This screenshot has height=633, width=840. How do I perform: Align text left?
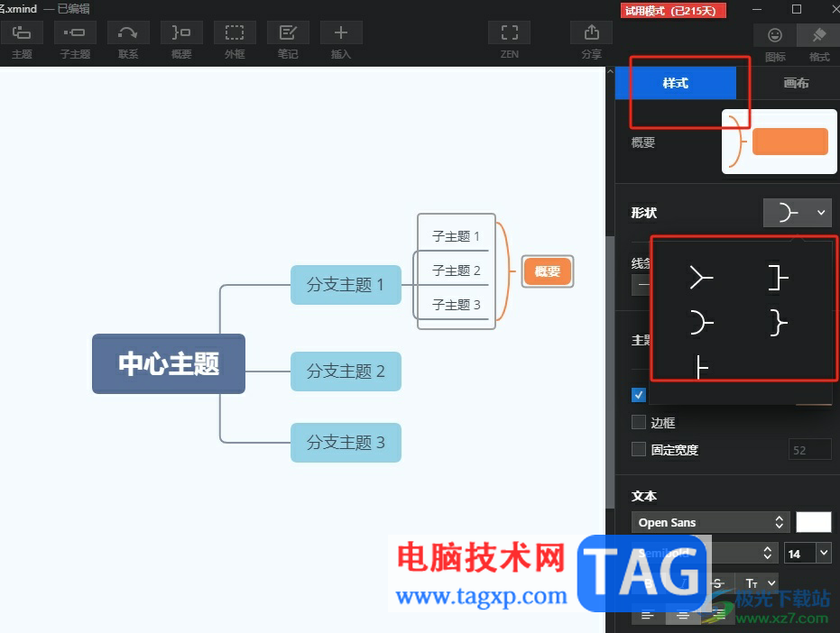click(x=648, y=615)
